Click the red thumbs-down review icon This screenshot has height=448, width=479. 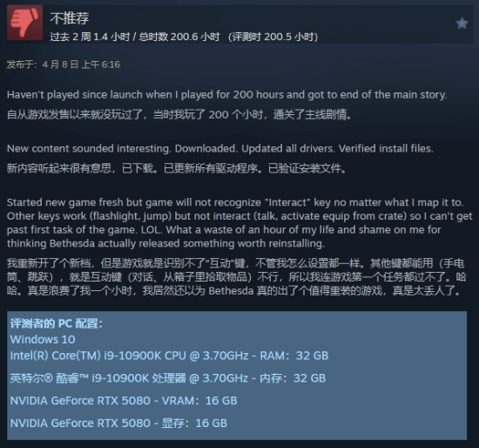click(24, 23)
